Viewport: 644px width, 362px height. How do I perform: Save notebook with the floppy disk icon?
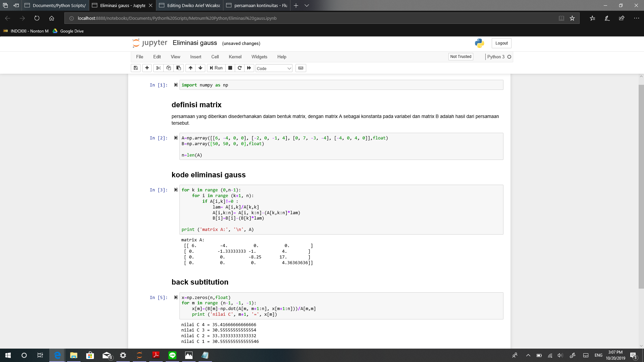pos(136,68)
